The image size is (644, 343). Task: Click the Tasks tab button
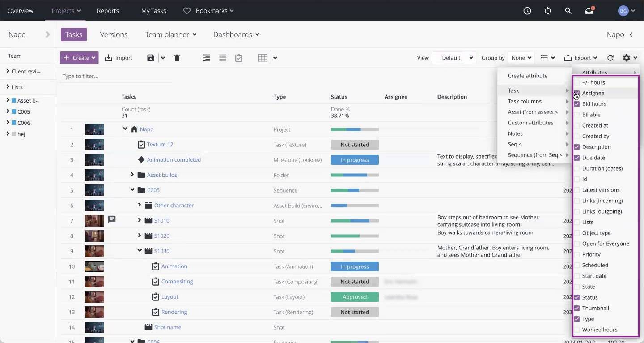74,34
